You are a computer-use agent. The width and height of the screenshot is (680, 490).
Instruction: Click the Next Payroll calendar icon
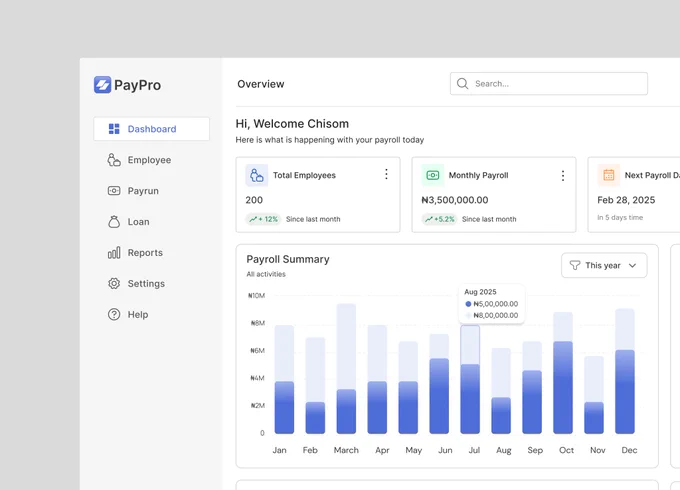(x=609, y=175)
